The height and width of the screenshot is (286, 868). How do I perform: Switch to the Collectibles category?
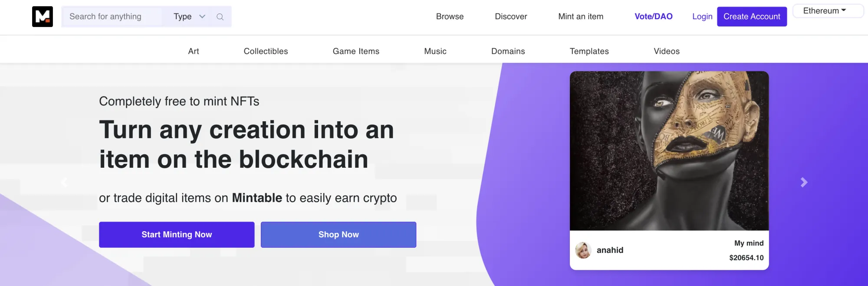(265, 51)
